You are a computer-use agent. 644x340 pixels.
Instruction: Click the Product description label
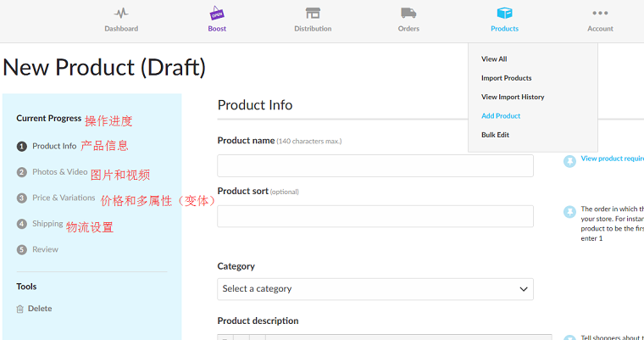(258, 320)
